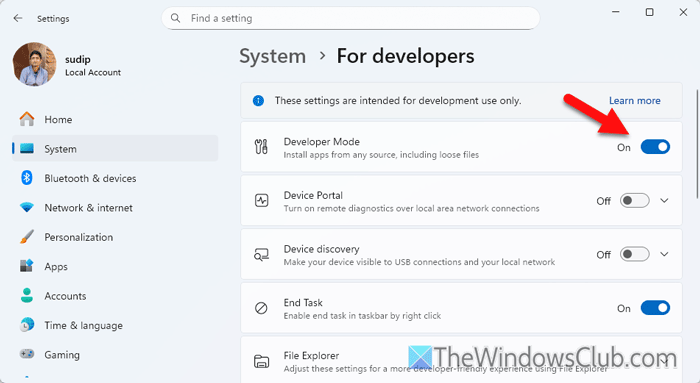This screenshot has width=700, height=383.
Task: Click the End Task description text
Action: coord(362,316)
